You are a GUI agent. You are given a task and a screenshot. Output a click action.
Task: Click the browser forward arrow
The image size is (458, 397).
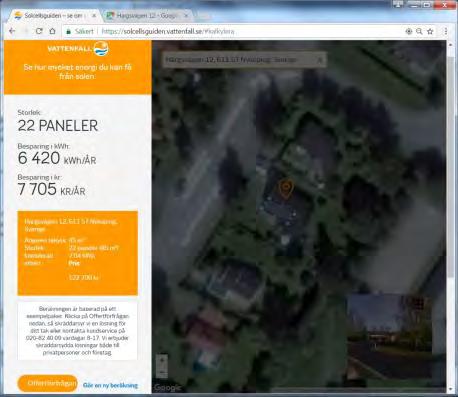pyautogui.click(x=26, y=31)
